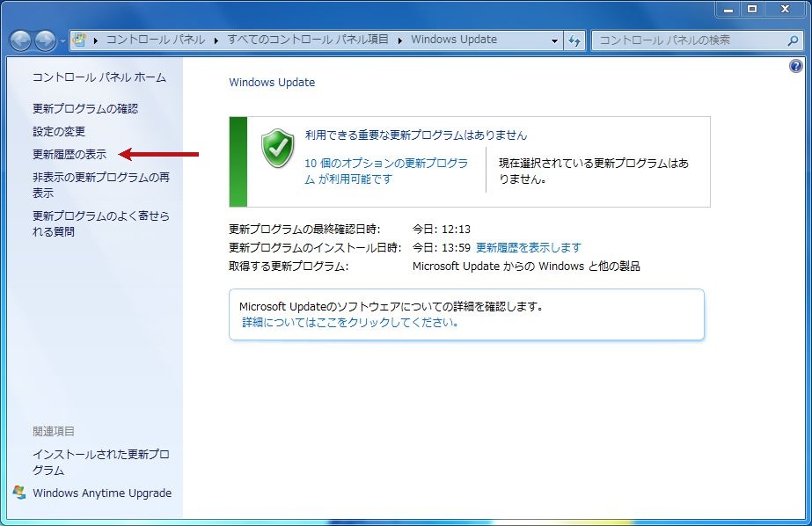Image resolution: width=812 pixels, height=526 pixels.
Task: Click the 関連項目 section label
Action: [54, 431]
